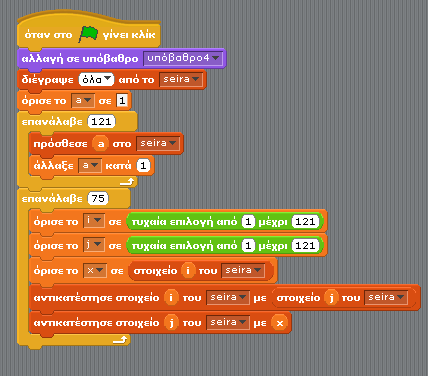Click the κατά value field with 1
This screenshot has width=428, height=376.
(x=143, y=166)
